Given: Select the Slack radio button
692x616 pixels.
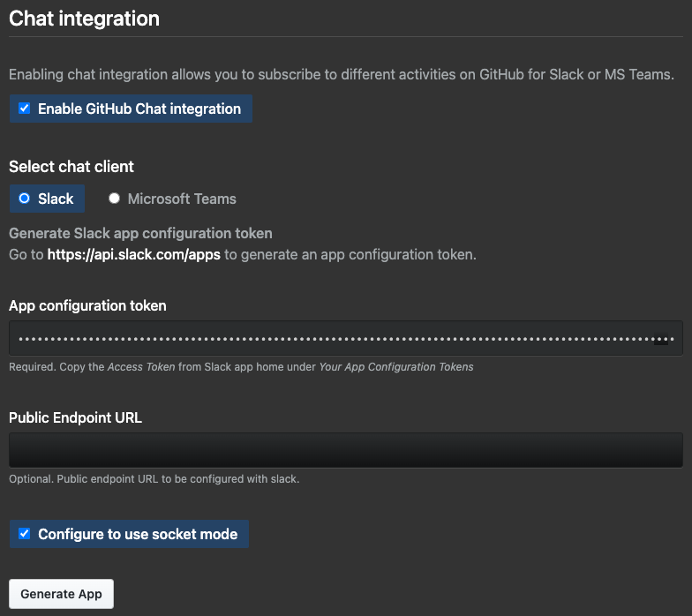Looking at the screenshot, I should click(25, 199).
